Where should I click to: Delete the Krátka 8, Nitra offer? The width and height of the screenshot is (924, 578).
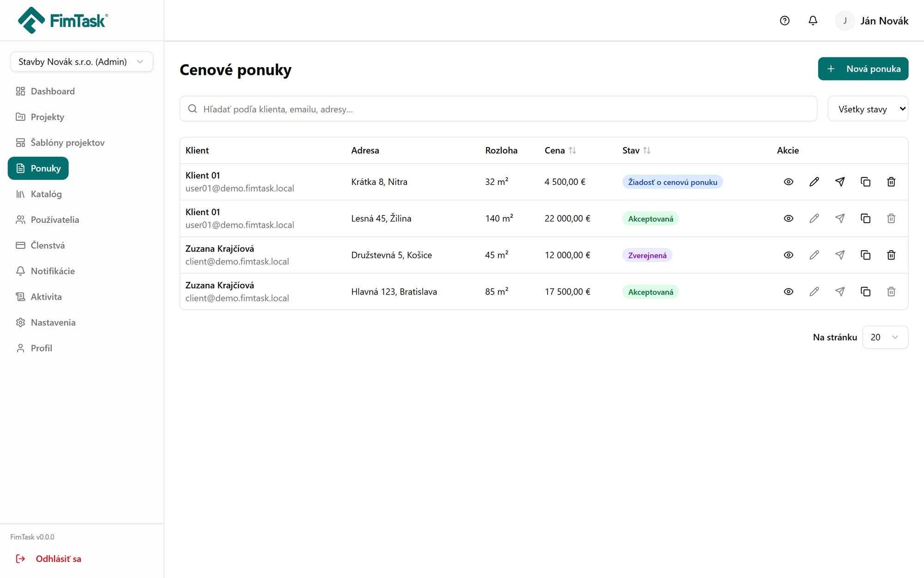pos(891,182)
